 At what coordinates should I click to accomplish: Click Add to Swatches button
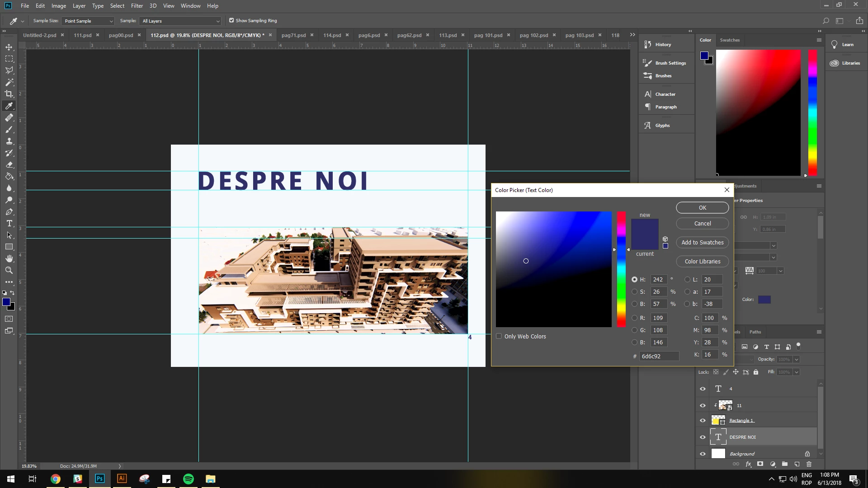(702, 242)
